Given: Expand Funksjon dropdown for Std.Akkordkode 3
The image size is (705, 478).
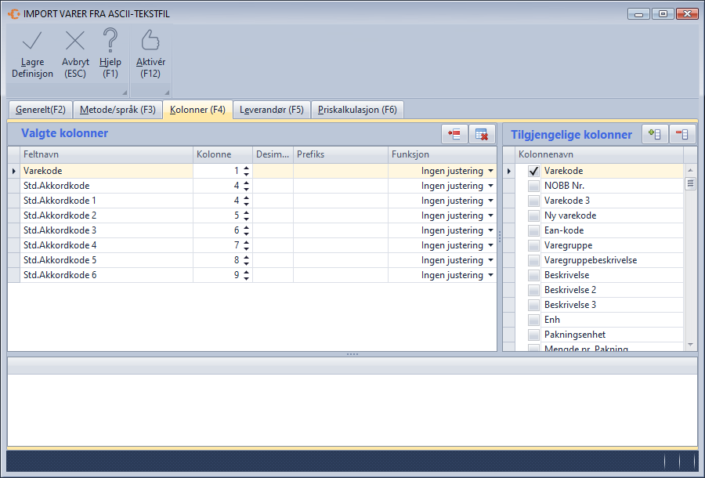Looking at the screenshot, I should 491,230.
